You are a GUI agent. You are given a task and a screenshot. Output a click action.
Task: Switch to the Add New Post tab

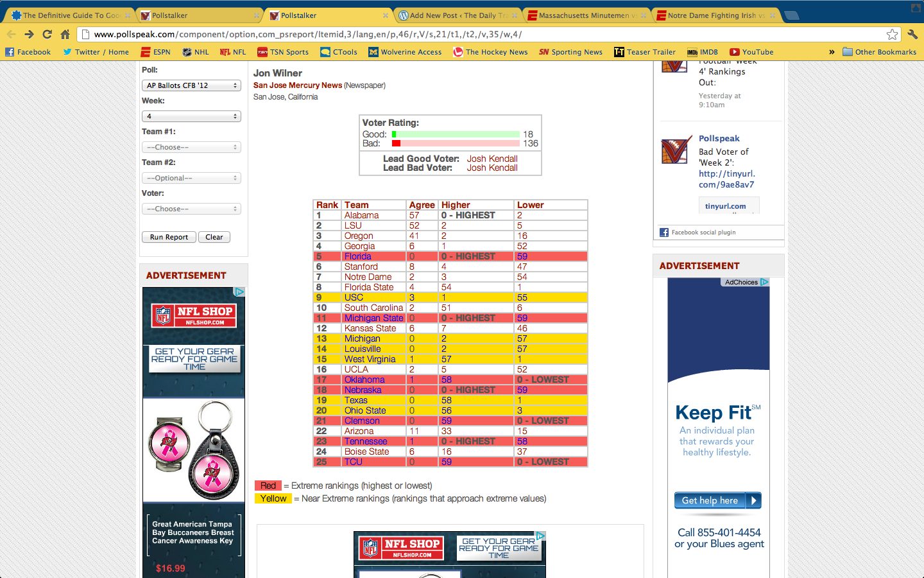click(457, 15)
